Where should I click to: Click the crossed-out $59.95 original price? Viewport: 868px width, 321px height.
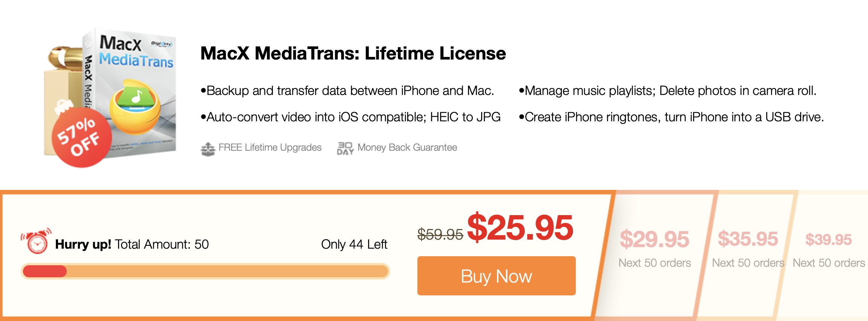tap(440, 235)
